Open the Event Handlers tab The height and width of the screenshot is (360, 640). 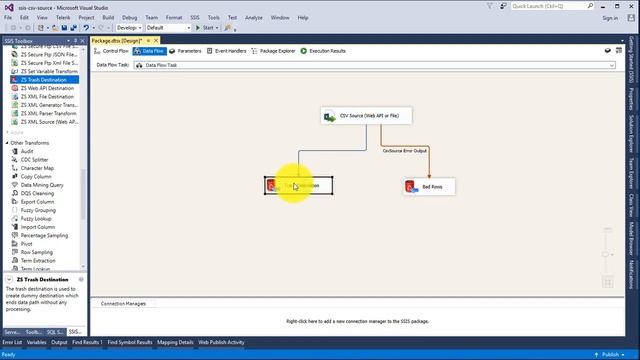tap(227, 51)
